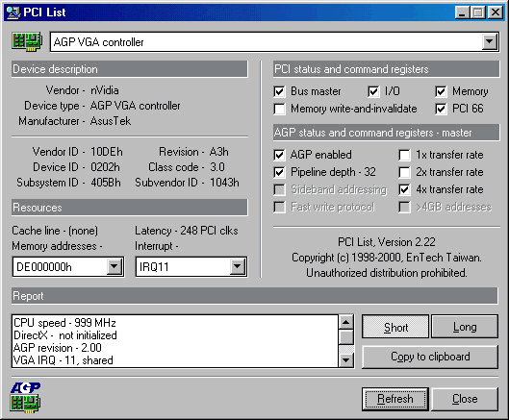Click the disabled >4GB addresses checkbox
The height and width of the screenshot is (420, 509).
pos(404,207)
